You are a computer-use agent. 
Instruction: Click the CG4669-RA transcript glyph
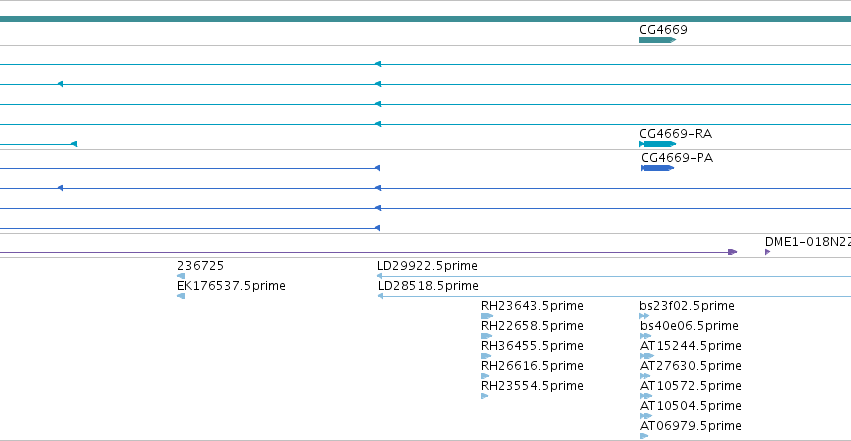(x=657, y=144)
